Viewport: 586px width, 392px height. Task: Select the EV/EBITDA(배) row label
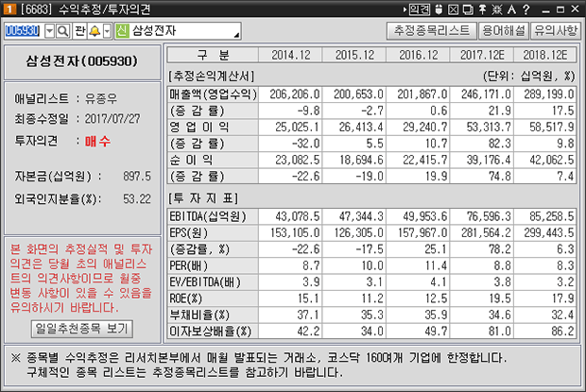pos(213,282)
